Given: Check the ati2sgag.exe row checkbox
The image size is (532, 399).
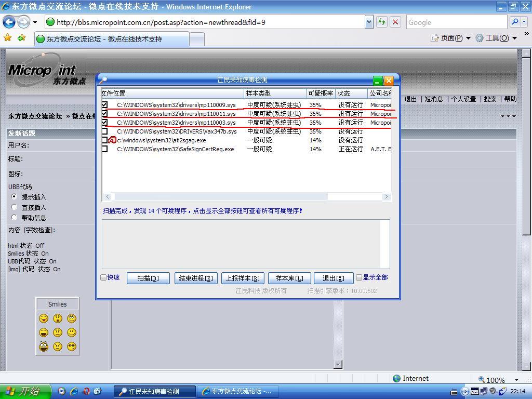Looking at the screenshot, I should [x=105, y=140].
